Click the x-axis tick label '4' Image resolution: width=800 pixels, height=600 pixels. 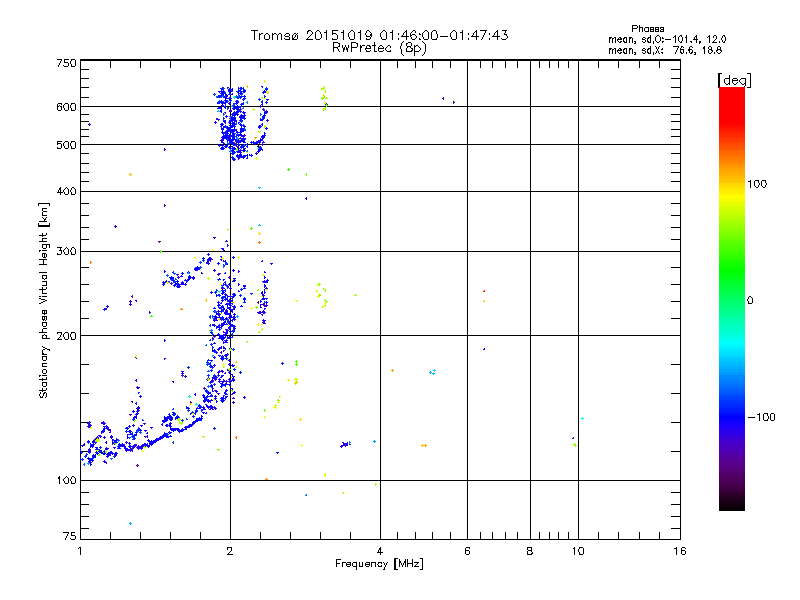tap(380, 551)
